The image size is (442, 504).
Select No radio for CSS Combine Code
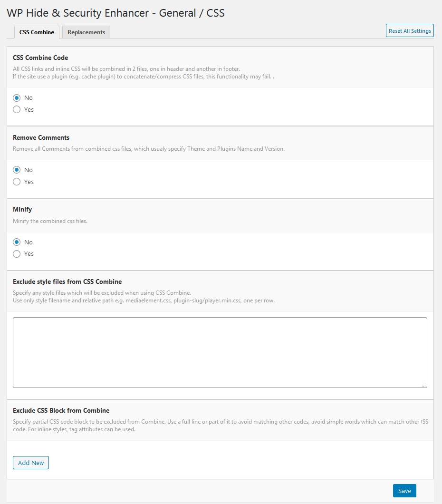[17, 98]
